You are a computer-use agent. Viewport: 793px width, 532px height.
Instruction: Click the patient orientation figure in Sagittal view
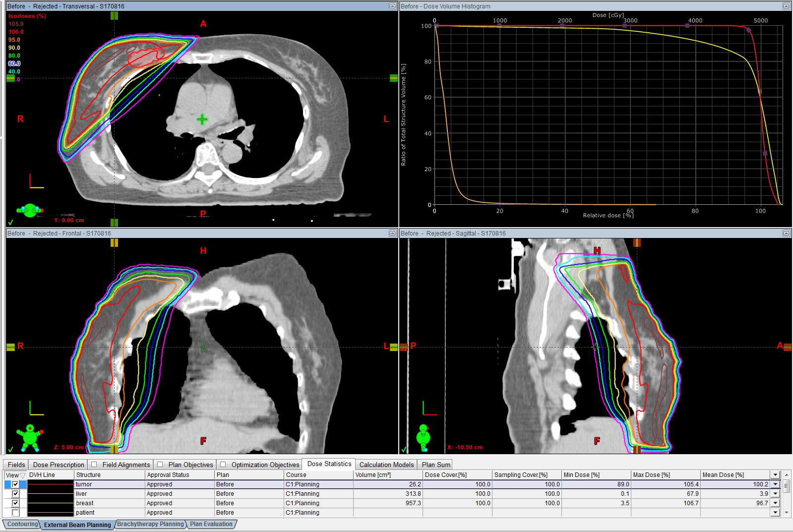[x=424, y=437]
